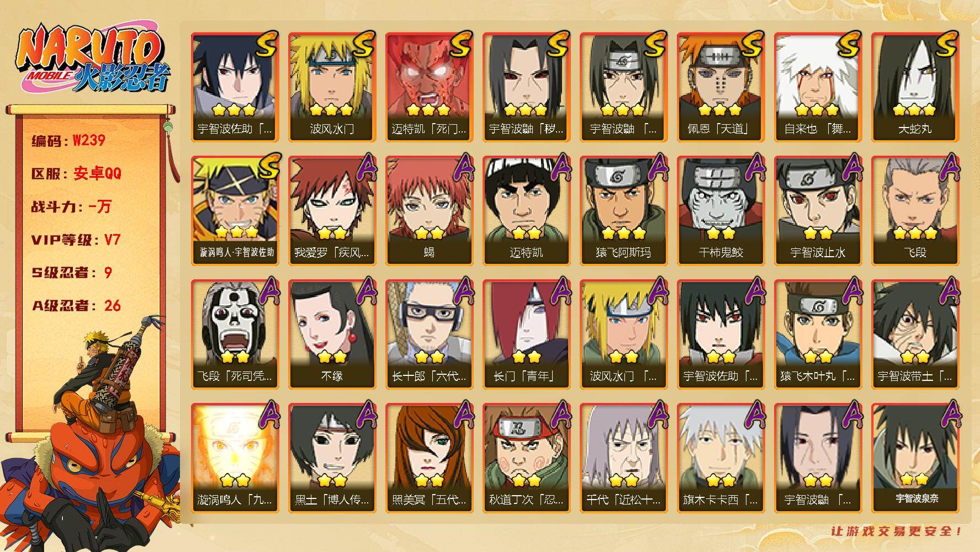The height and width of the screenshot is (552, 980).
Task: Open the 宇智波止水 card
Action: coord(818,211)
